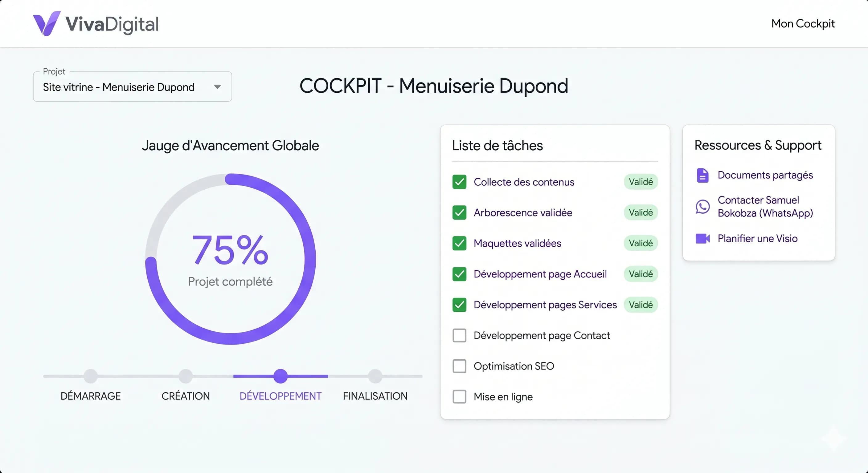The height and width of the screenshot is (473, 868).
Task: Check the Mise en ligne checkbox
Action: click(459, 397)
